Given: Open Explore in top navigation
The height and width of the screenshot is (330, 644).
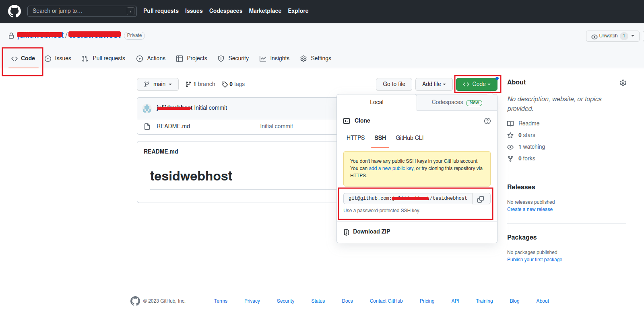Looking at the screenshot, I should pyautogui.click(x=298, y=11).
